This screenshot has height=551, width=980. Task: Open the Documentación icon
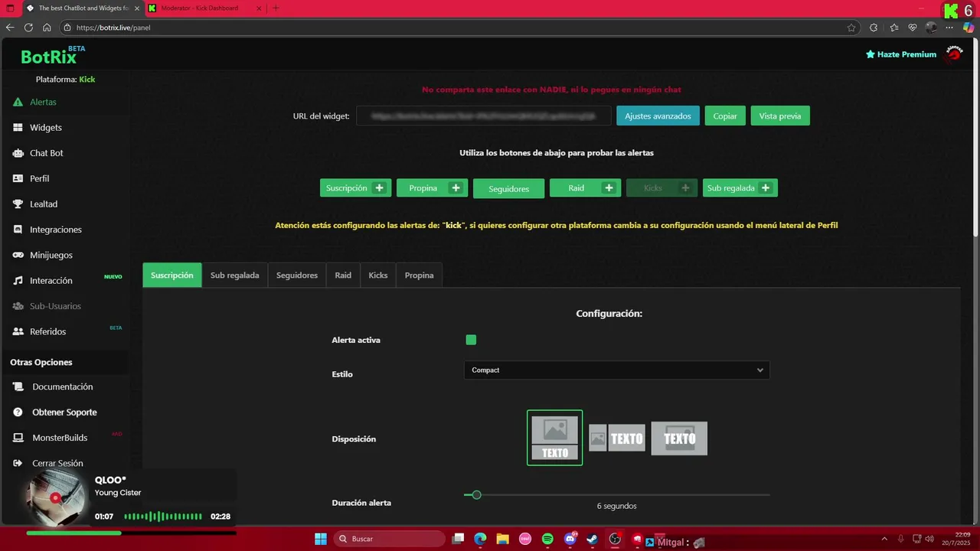18,387
